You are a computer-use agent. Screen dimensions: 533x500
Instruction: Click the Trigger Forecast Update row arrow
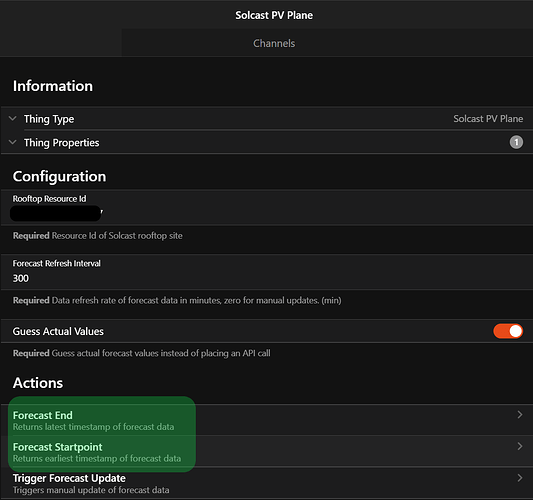pyautogui.click(x=519, y=478)
